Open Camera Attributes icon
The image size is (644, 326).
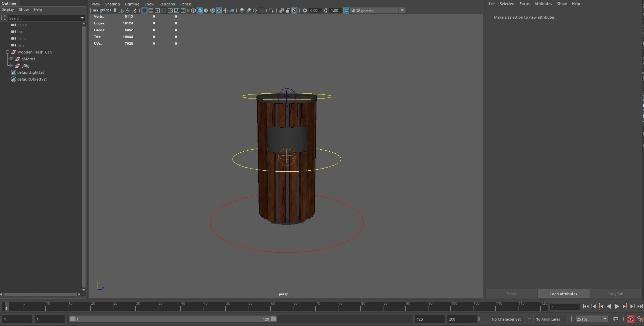pos(108,10)
